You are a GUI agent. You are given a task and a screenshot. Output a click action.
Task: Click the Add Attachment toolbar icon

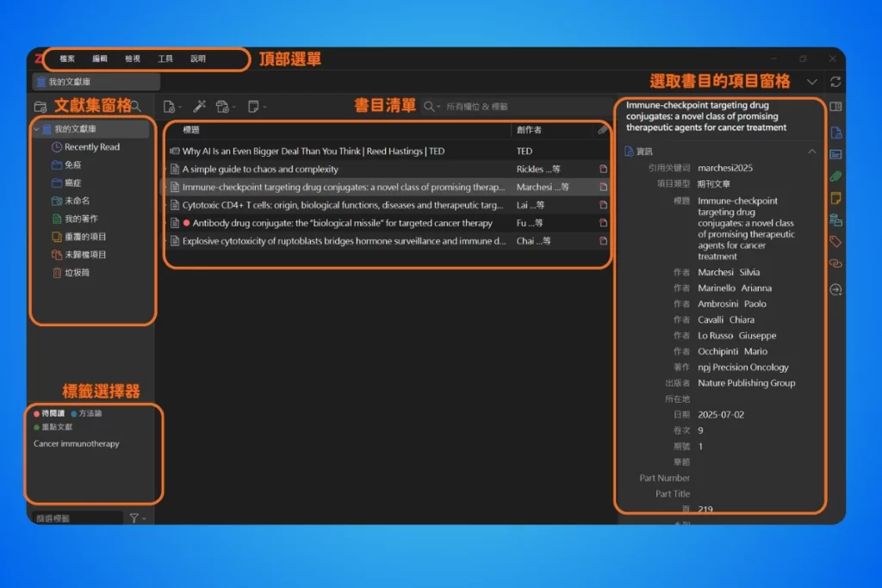point(222,106)
